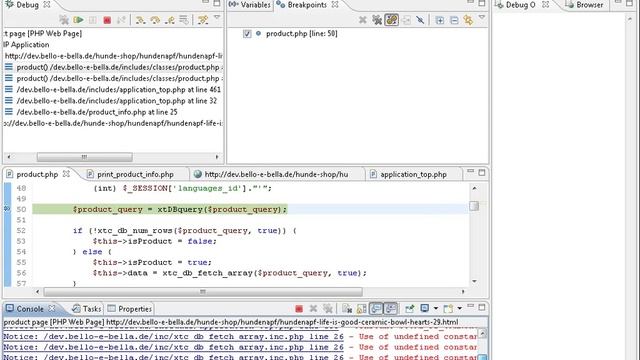The width and height of the screenshot is (640, 360).
Task: Collapse all in the Breakpoints view
Action: (454, 20)
